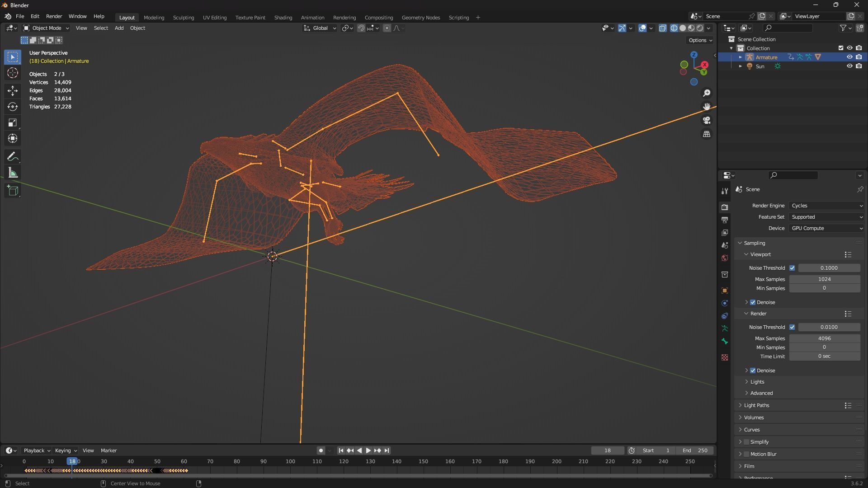The height and width of the screenshot is (488, 868).
Task: Toggle X-ray display mode
Action: 663,28
